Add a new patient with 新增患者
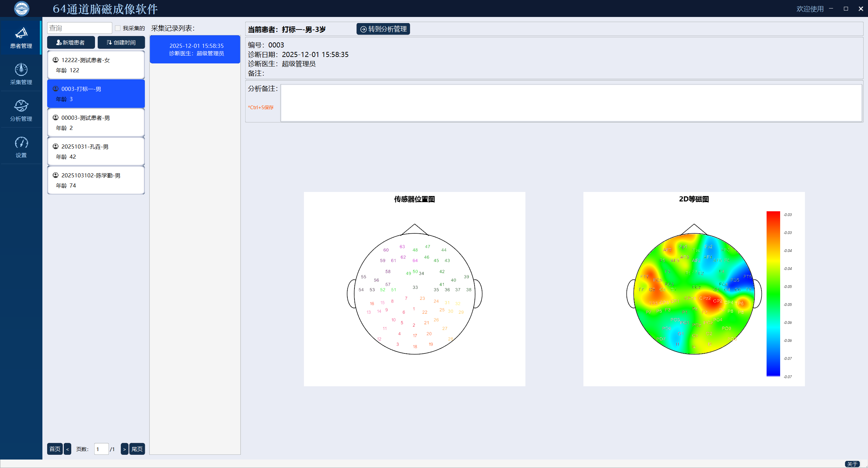Viewport: 868px width, 468px height. [x=71, y=42]
